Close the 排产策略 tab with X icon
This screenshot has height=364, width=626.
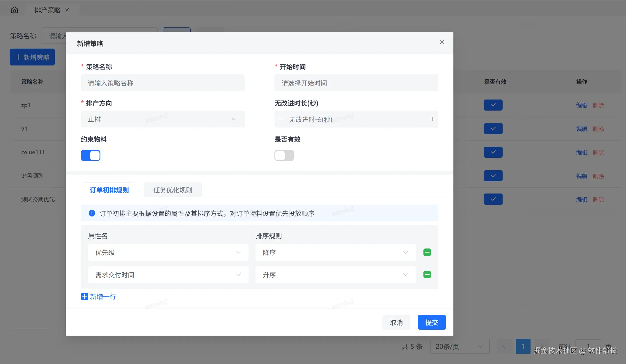pyautogui.click(x=67, y=10)
